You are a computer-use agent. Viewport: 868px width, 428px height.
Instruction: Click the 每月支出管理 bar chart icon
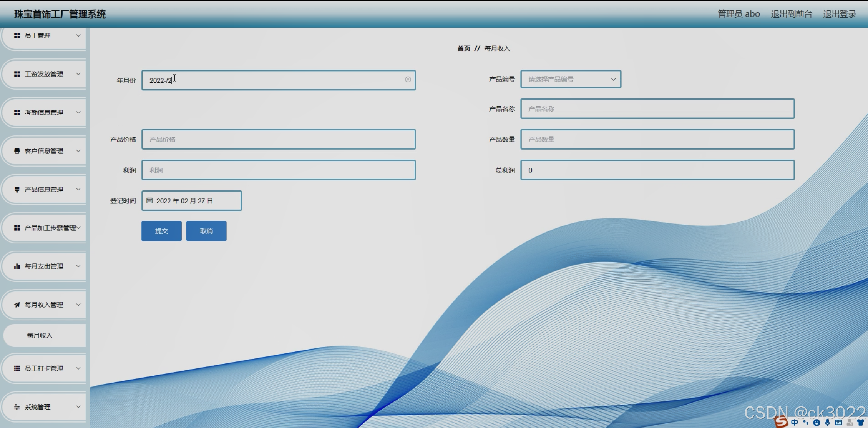17,266
